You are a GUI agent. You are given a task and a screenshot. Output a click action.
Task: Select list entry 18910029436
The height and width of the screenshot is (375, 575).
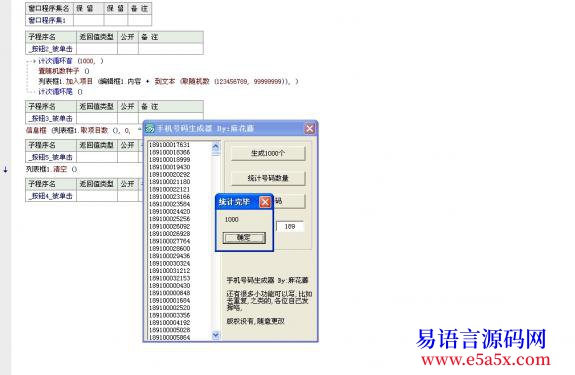tap(169, 256)
